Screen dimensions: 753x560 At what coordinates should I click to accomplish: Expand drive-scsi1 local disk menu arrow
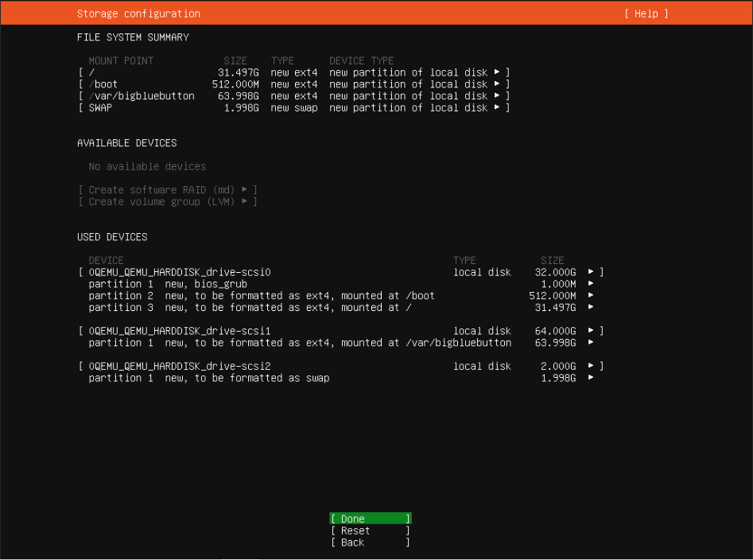pos(591,331)
